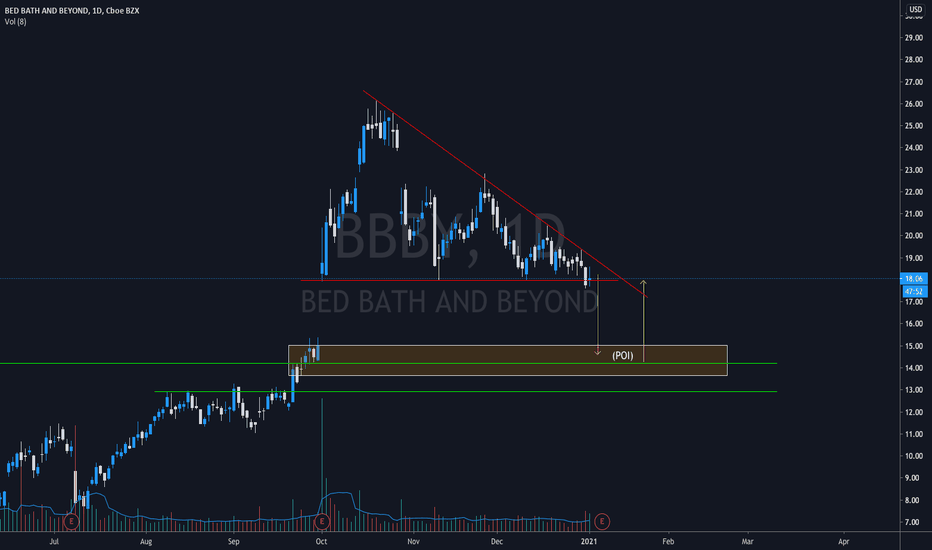Image resolution: width=932 pixels, height=550 pixels.
Task: Click the Mar label on the time axis
Action: [x=747, y=541]
